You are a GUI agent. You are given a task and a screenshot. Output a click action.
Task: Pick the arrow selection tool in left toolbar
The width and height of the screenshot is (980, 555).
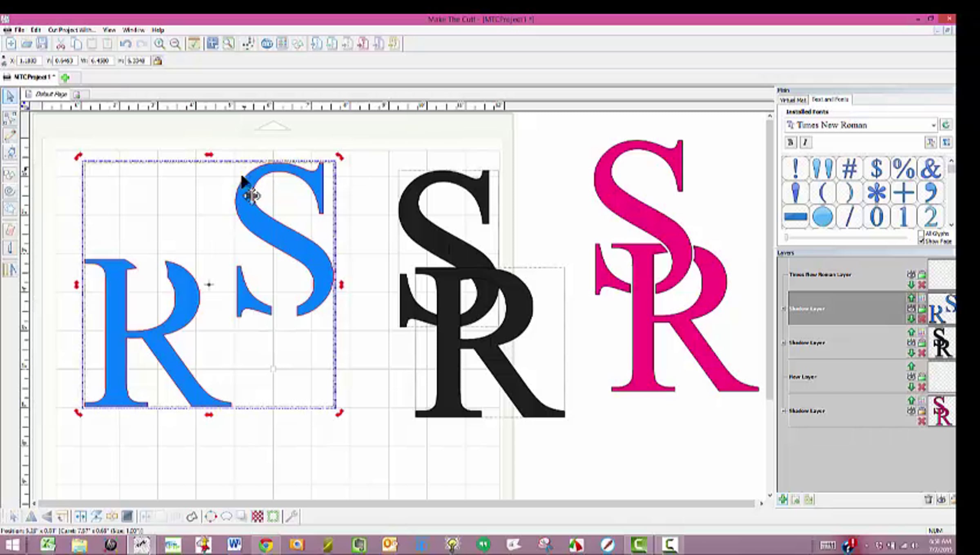click(10, 97)
